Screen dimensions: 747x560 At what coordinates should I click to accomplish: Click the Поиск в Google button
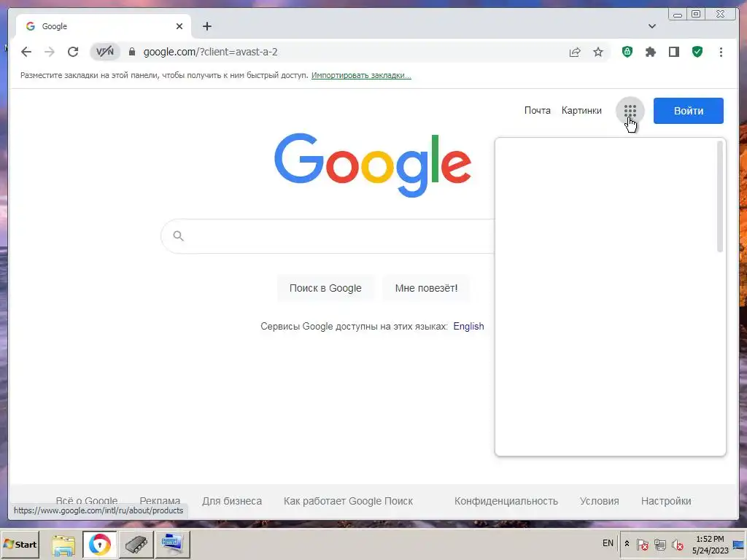click(325, 288)
